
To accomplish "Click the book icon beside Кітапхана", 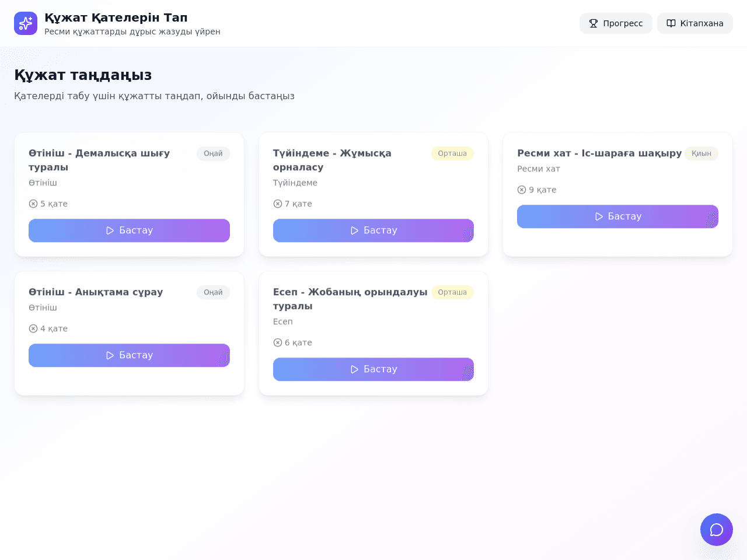I will point(671,23).
